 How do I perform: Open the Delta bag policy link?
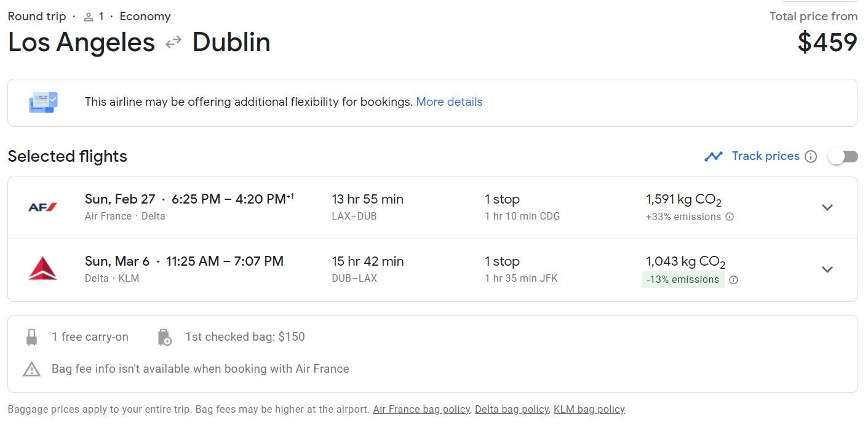click(x=511, y=410)
